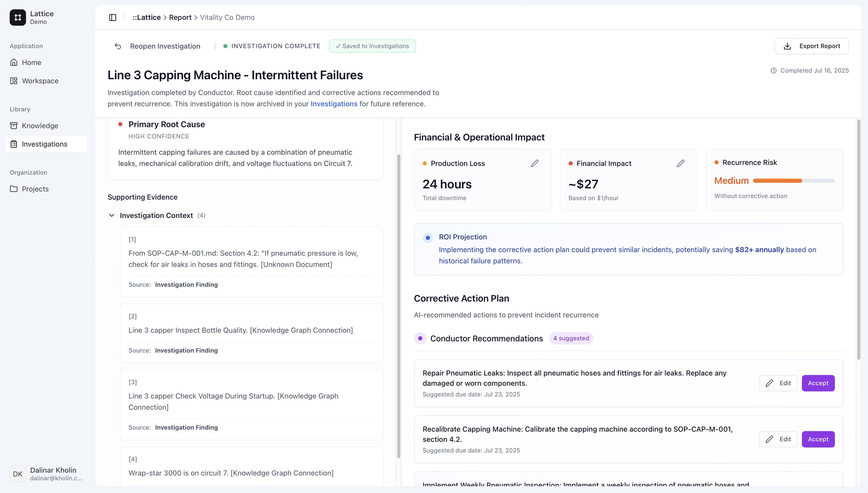Click the Conductor Recommendations purple dot icon
Viewport: 868px width, 493px height.
pyautogui.click(x=420, y=338)
